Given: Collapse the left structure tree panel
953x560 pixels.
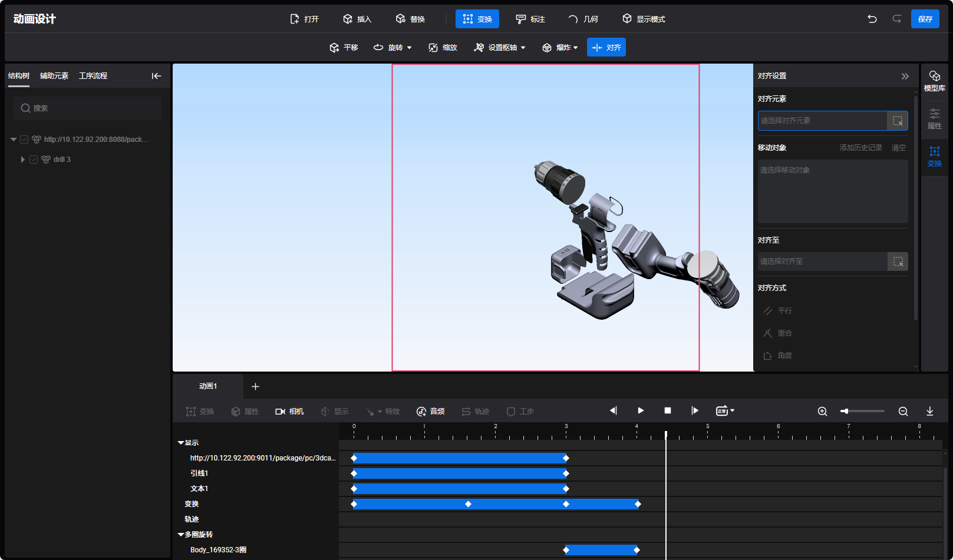Looking at the screenshot, I should [156, 76].
